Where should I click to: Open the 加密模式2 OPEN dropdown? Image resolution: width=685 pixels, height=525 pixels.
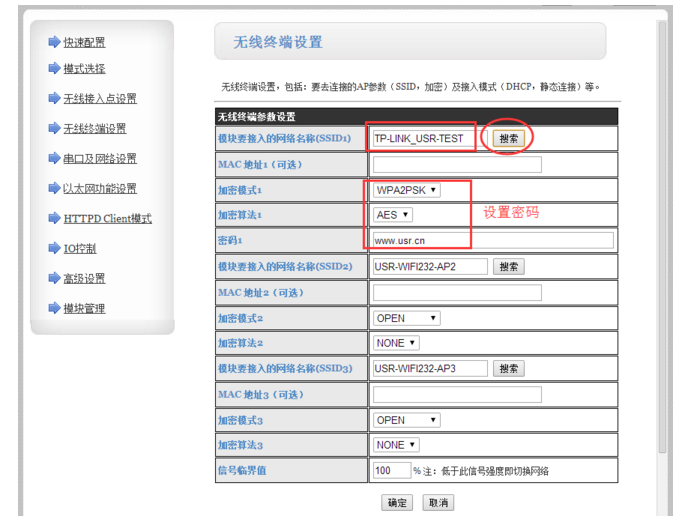[x=406, y=318]
